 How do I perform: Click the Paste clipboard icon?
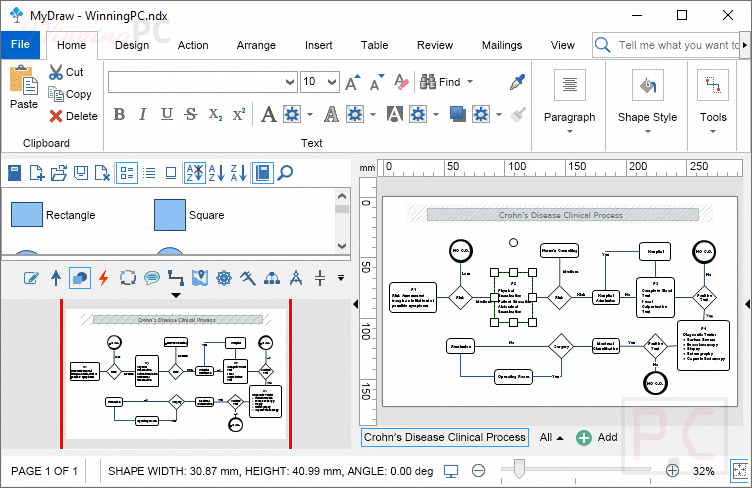pyautogui.click(x=24, y=80)
